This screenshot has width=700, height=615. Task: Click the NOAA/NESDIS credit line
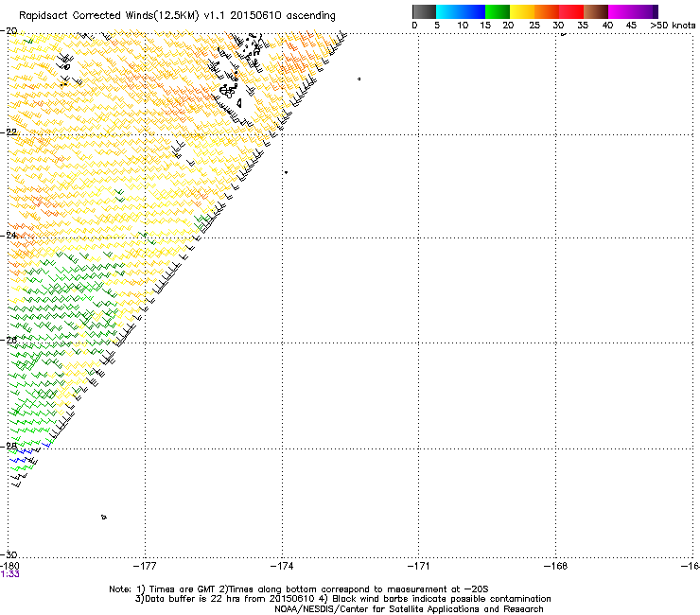(409, 609)
